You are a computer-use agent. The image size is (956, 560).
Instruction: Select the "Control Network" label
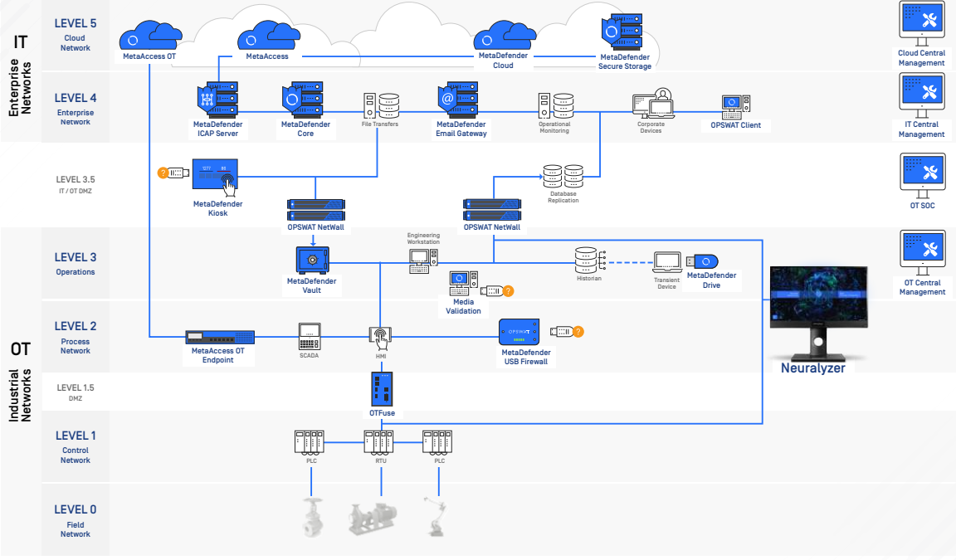(x=75, y=455)
